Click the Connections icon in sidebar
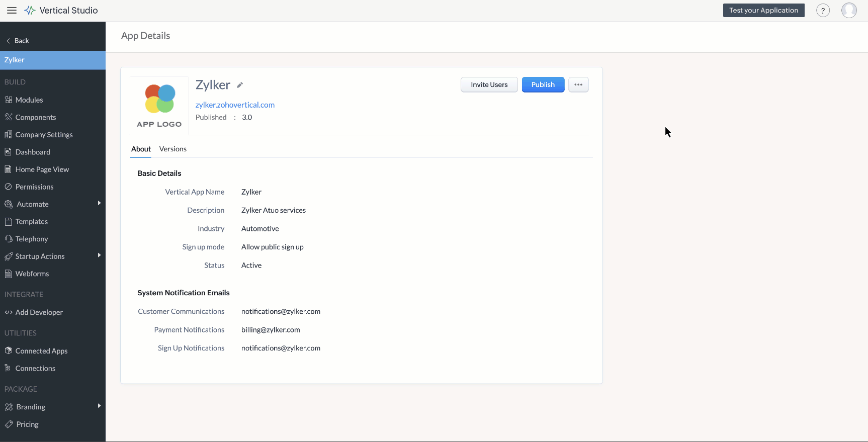 tap(8, 368)
